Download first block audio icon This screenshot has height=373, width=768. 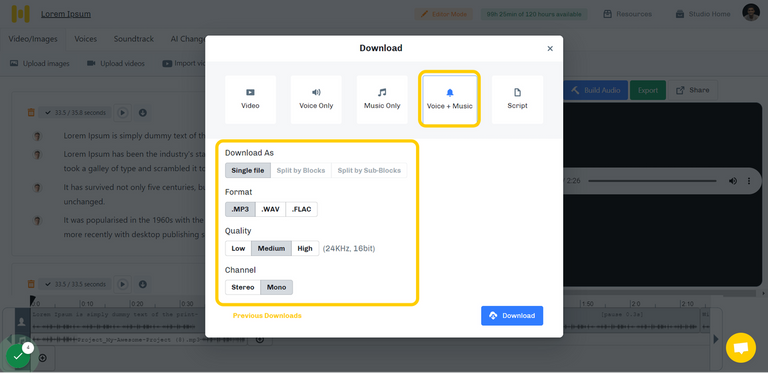click(143, 113)
